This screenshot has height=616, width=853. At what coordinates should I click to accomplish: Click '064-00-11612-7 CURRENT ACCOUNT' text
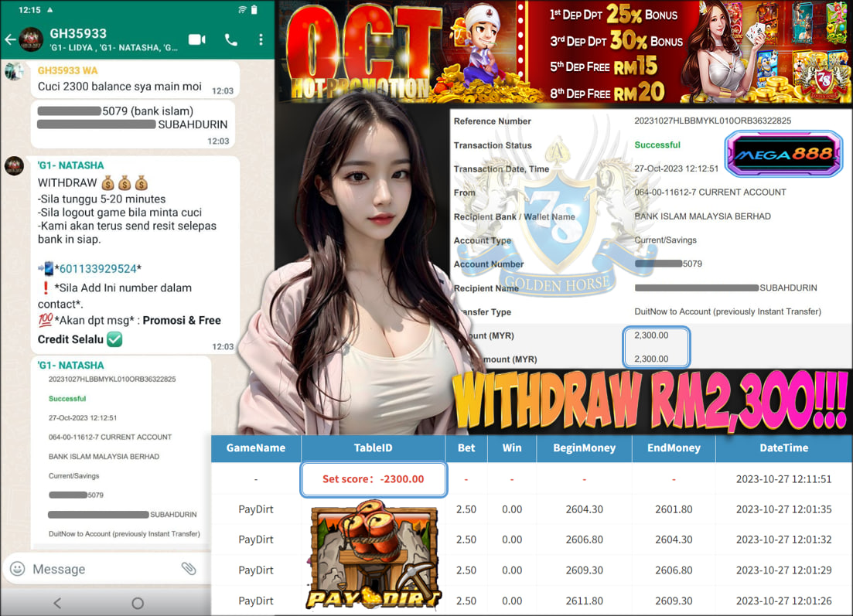pos(710,192)
